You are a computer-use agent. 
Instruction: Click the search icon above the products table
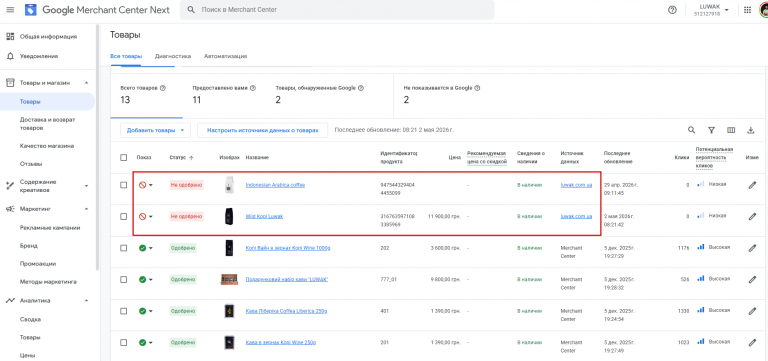691,130
